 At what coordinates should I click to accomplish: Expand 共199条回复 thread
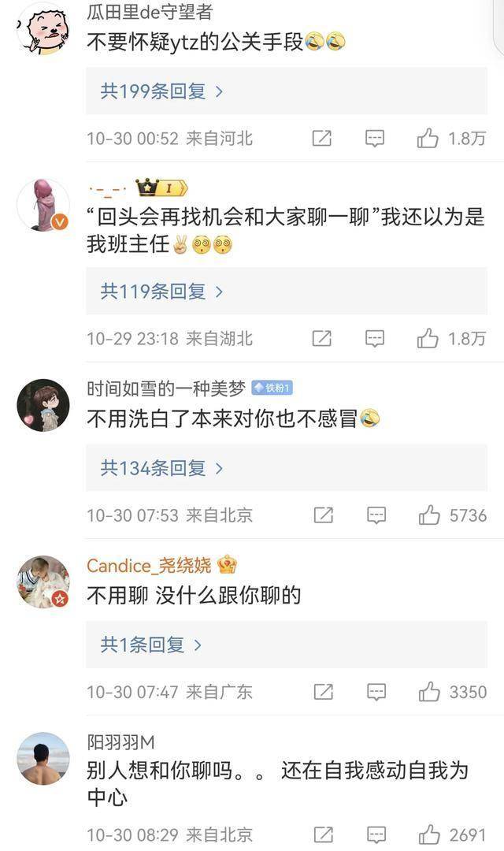point(161,91)
